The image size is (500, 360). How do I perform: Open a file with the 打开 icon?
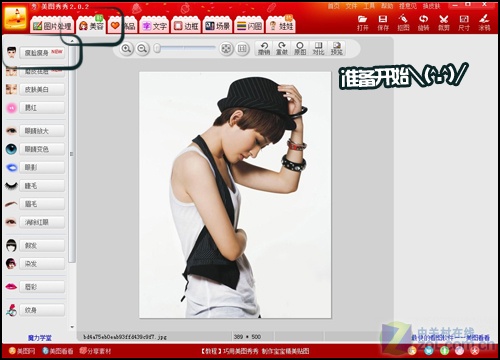[363, 23]
